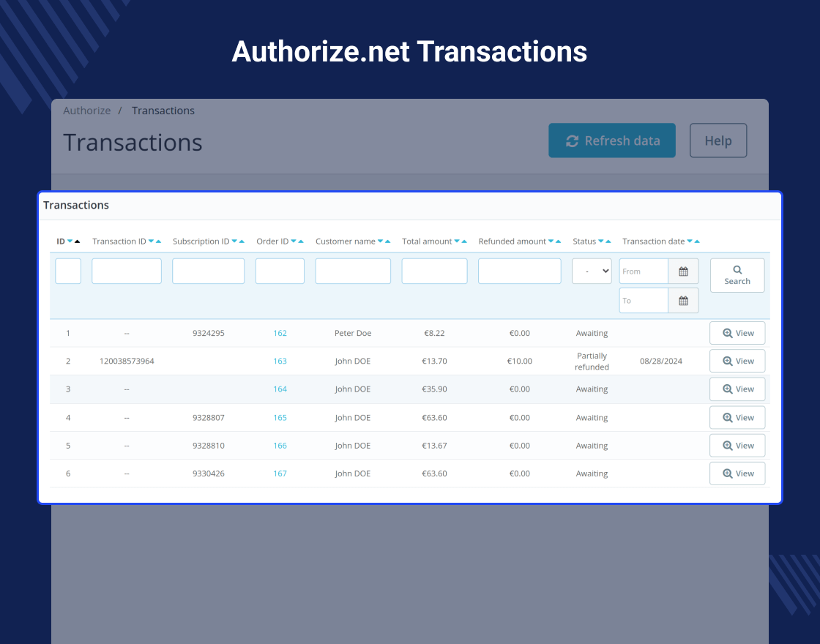Open order 165 link
This screenshot has height=644, width=820.
click(280, 418)
